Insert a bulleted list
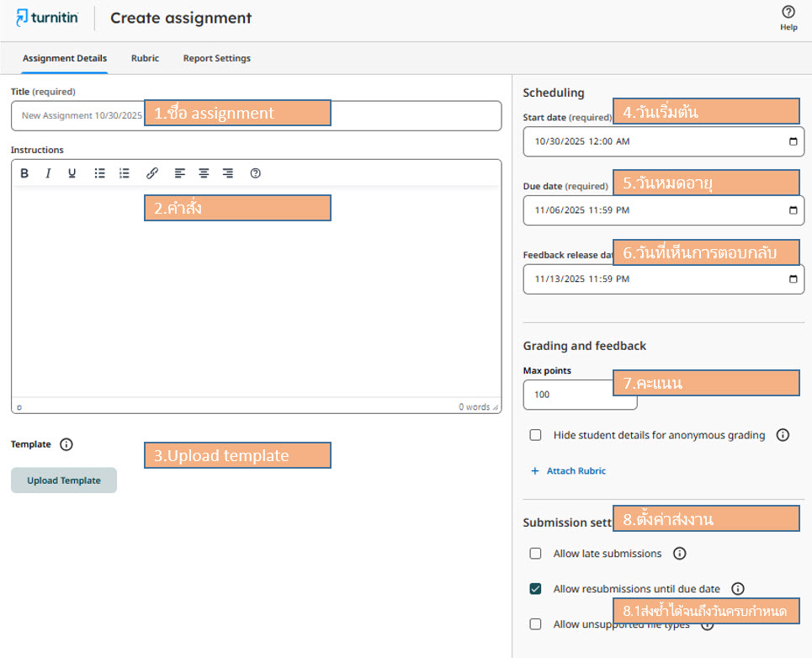Image resolution: width=812 pixels, height=658 pixels. pos(99,173)
